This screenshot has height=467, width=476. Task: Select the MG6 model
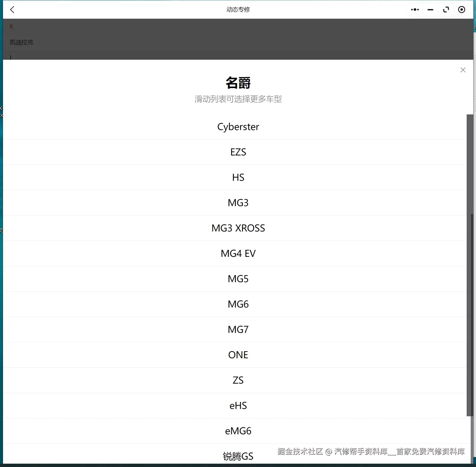tap(238, 304)
